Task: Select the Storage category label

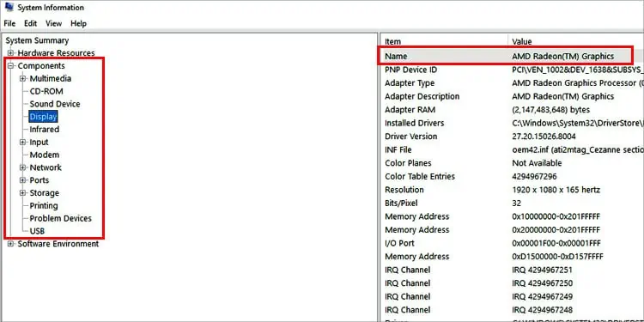Action: pos(44,193)
